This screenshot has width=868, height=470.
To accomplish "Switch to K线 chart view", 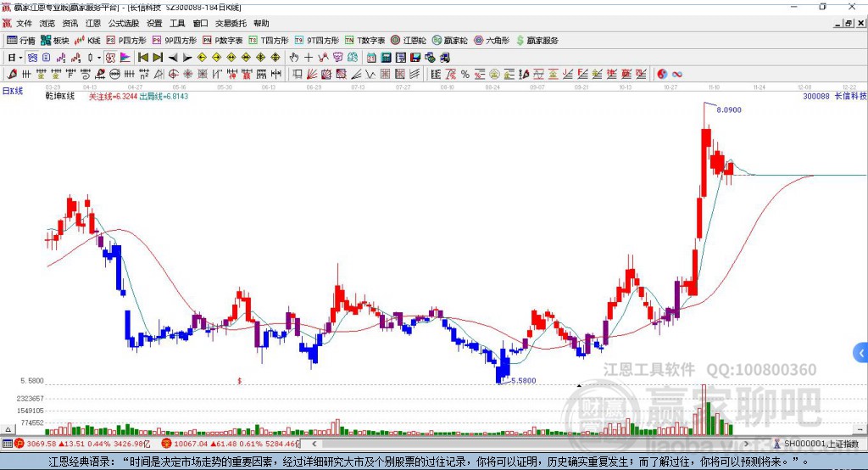I will coord(87,41).
